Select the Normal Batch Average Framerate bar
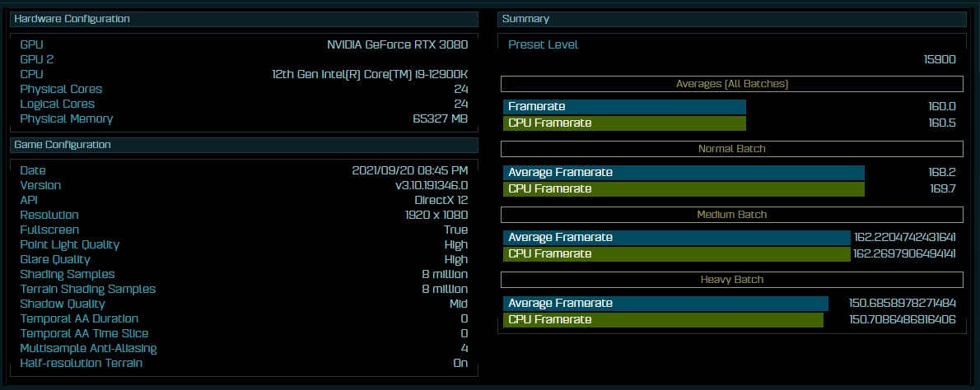980x390 pixels. point(684,172)
